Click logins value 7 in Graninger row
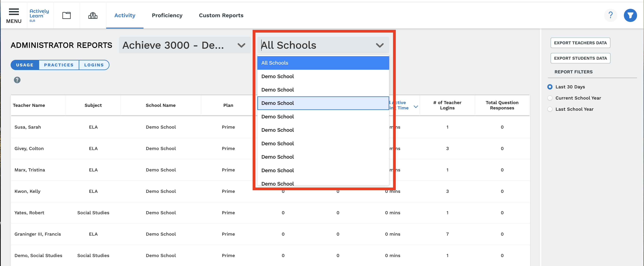 tap(447, 234)
